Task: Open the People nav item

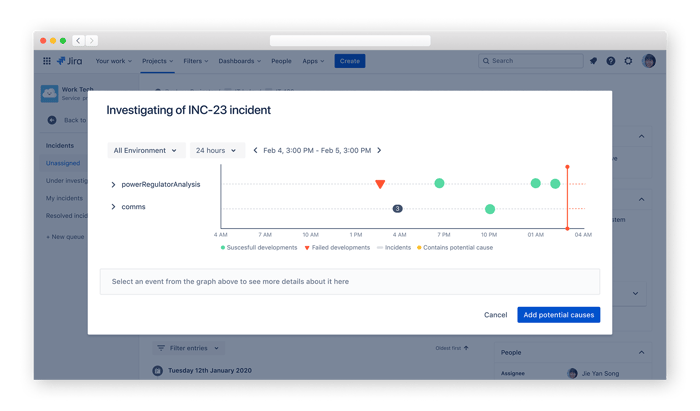Action: click(281, 61)
